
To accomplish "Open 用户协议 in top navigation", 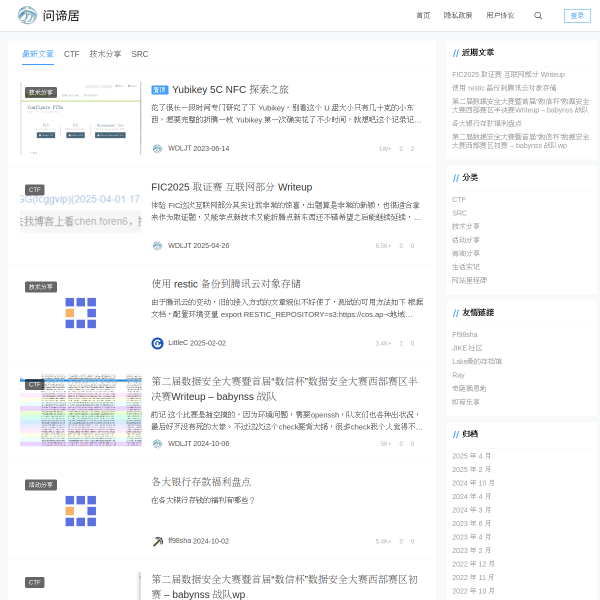I will 500,16.
